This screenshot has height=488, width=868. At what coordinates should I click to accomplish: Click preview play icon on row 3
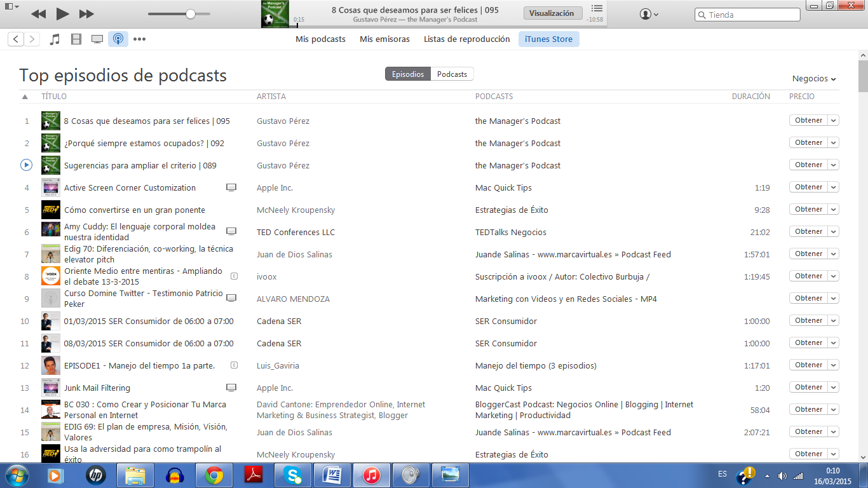tap(26, 165)
